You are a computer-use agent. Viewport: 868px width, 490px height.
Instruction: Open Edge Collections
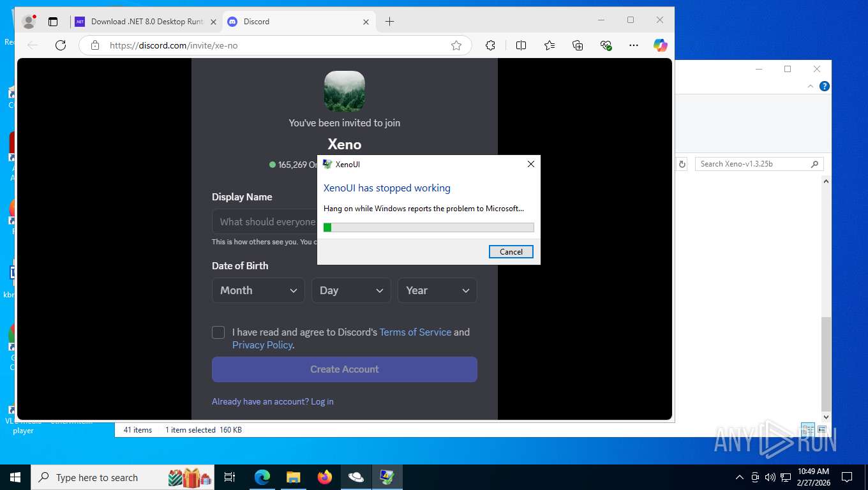point(578,45)
